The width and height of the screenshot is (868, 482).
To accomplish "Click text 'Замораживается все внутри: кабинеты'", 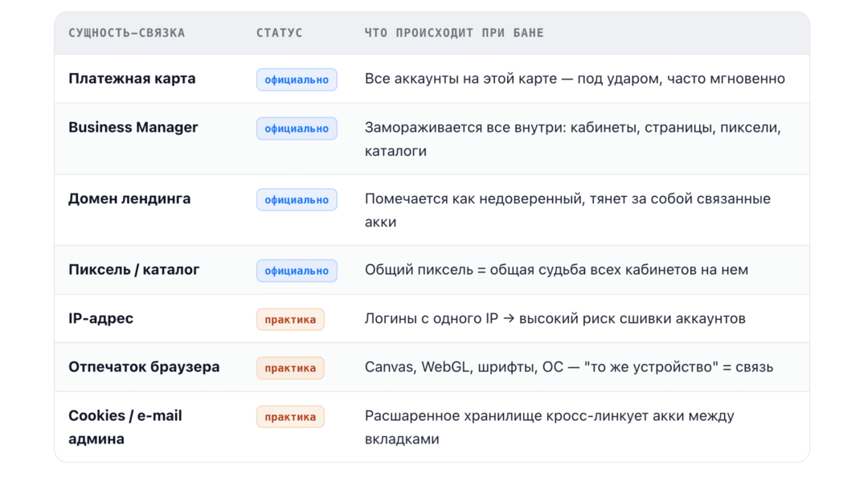I will [501, 127].
